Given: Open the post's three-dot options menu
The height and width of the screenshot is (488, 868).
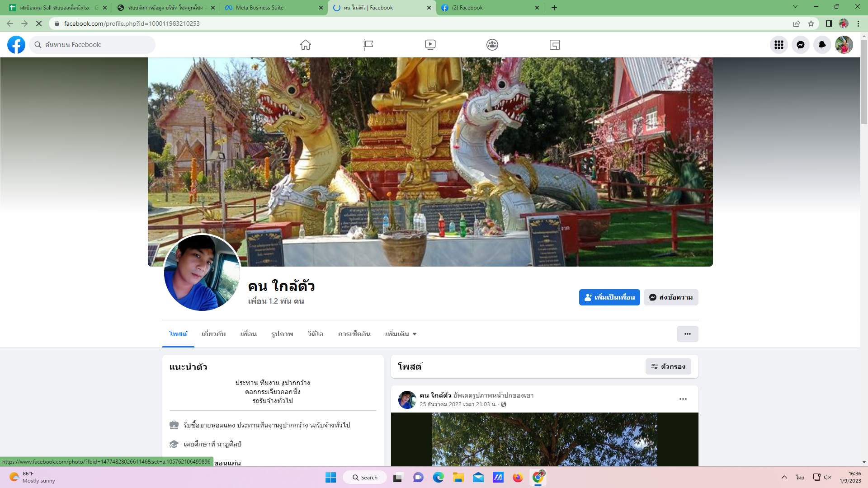Looking at the screenshot, I should click(683, 399).
